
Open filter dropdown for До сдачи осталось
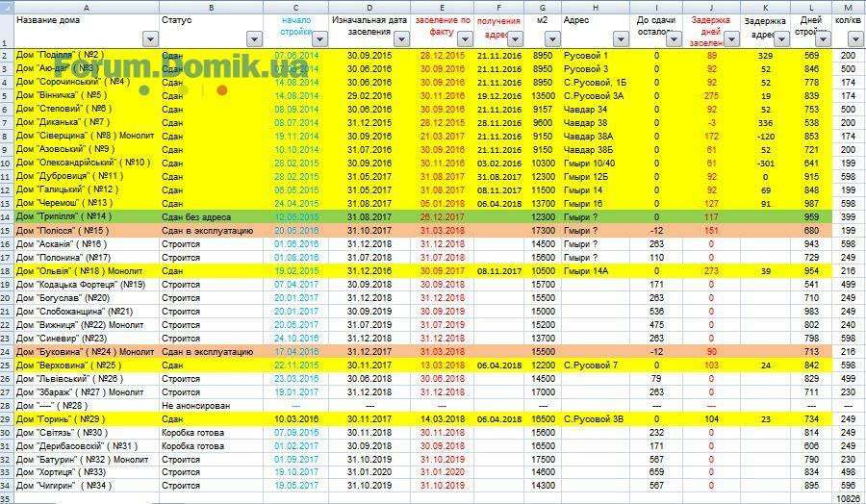point(674,39)
